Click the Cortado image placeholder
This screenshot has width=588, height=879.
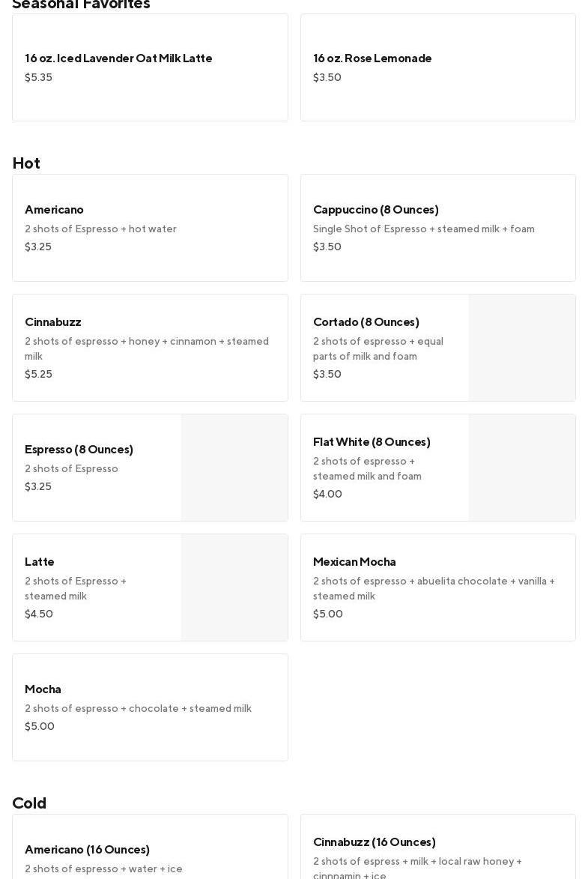[x=522, y=348]
